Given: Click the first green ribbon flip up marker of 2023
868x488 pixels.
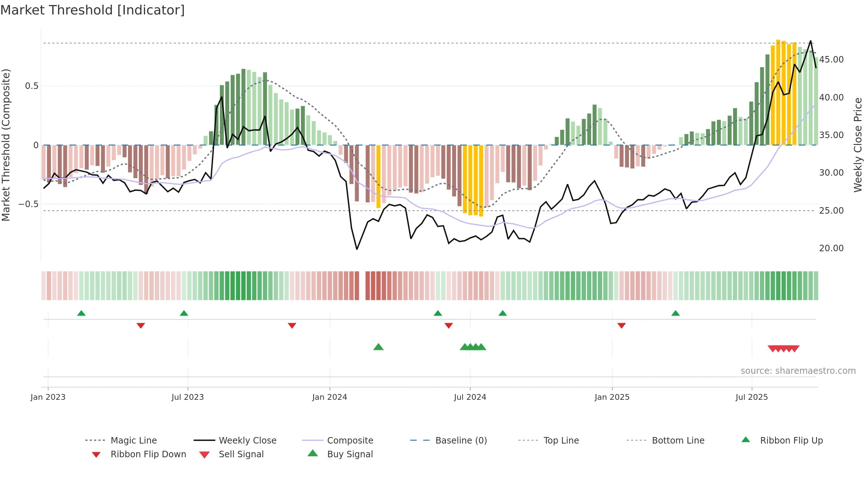Looking at the screenshot, I should (x=81, y=313).
